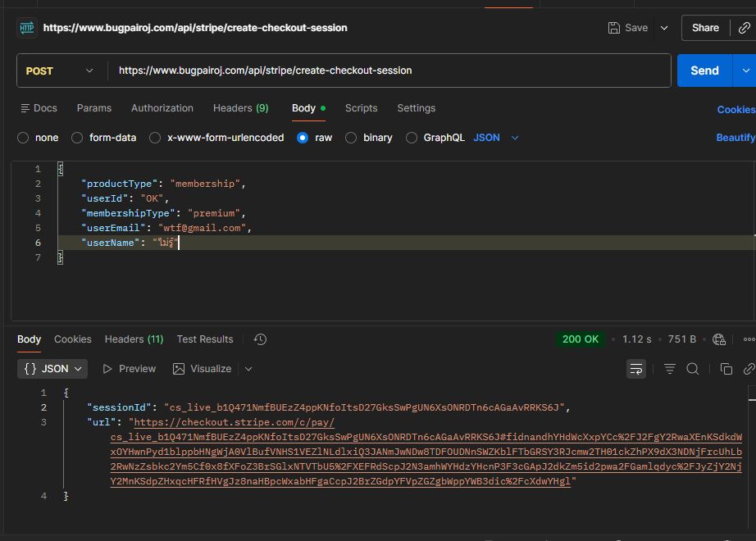Click the network globe lock icon

coord(719,339)
